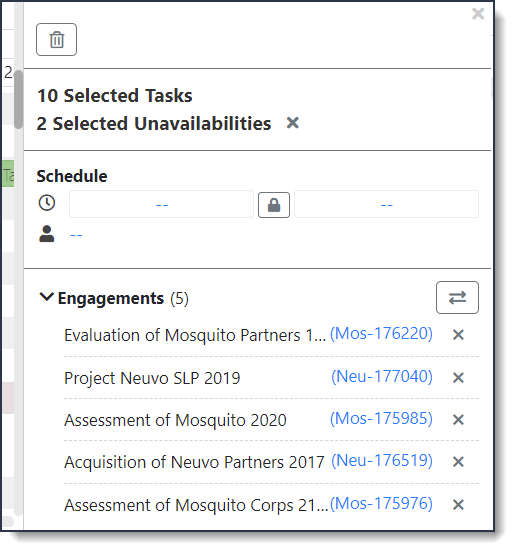This screenshot has width=515, height=552.
Task: Click the trash delete icon button
Action: click(x=56, y=39)
